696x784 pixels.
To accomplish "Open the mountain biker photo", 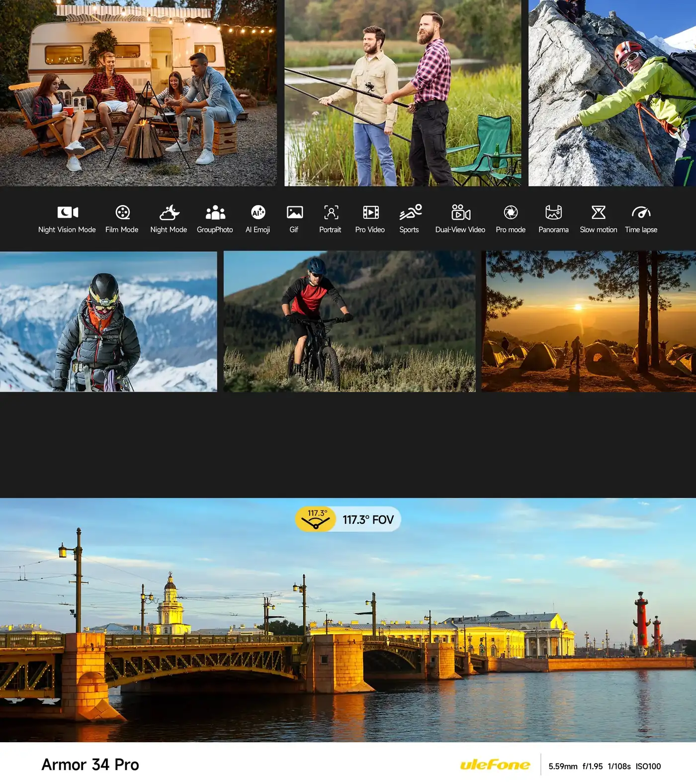I will [x=349, y=321].
